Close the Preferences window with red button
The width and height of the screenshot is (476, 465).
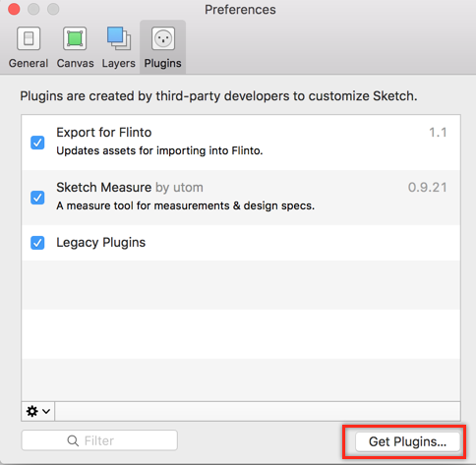tap(14, 9)
